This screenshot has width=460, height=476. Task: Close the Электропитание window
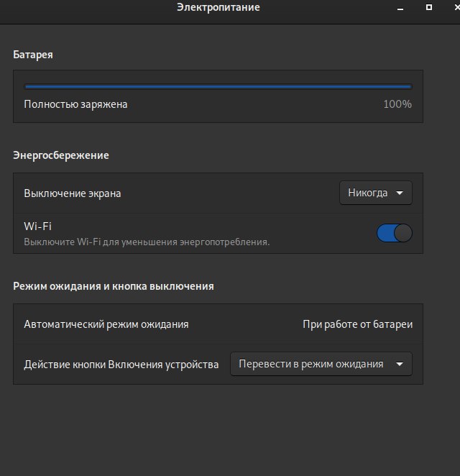point(456,7)
